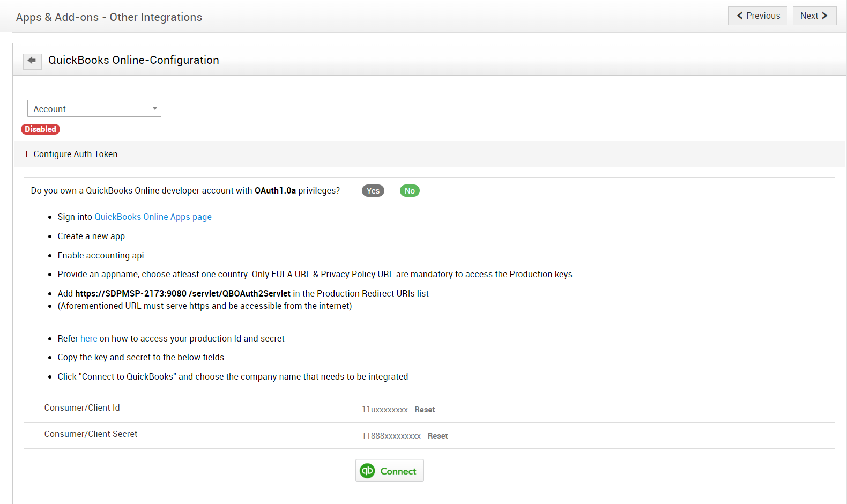Click the Apps & Add-ons breadcrumb title
The height and width of the screenshot is (504, 847).
coord(109,17)
